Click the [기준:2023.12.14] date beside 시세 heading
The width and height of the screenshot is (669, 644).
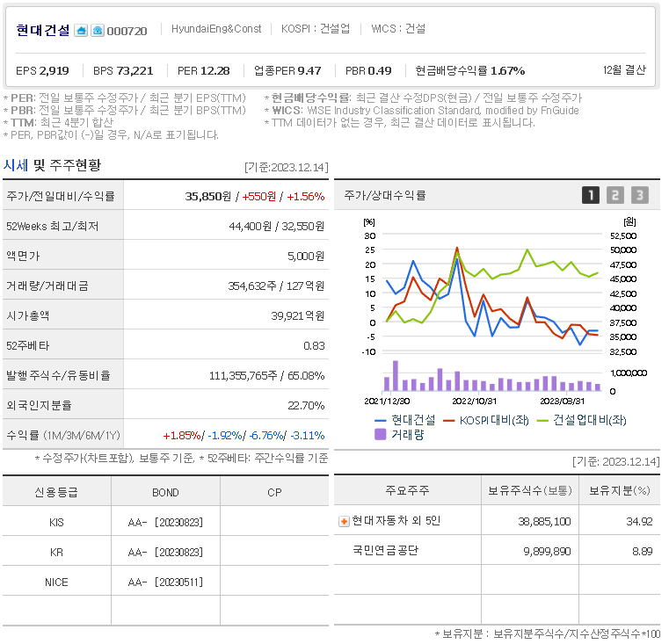pos(287,167)
